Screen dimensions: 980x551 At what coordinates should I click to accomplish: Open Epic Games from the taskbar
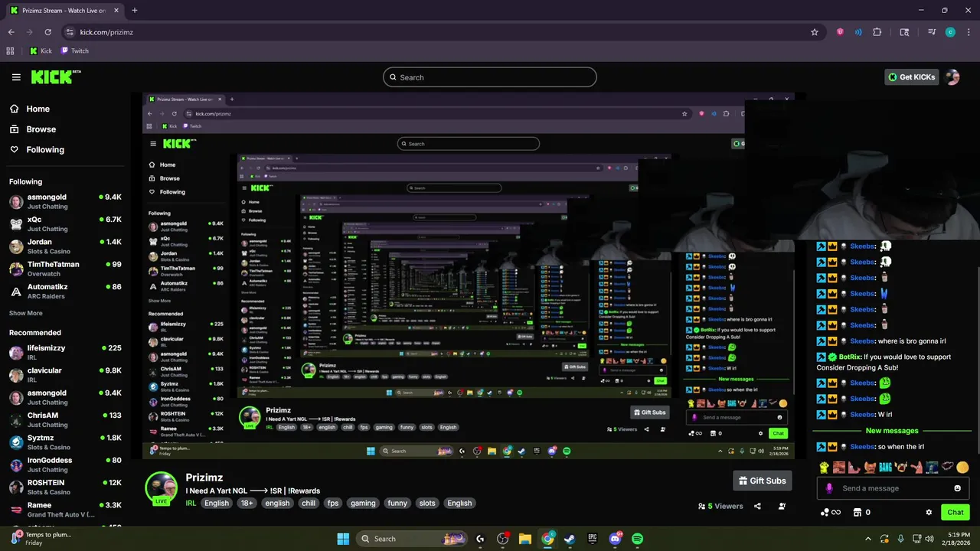pyautogui.click(x=593, y=539)
